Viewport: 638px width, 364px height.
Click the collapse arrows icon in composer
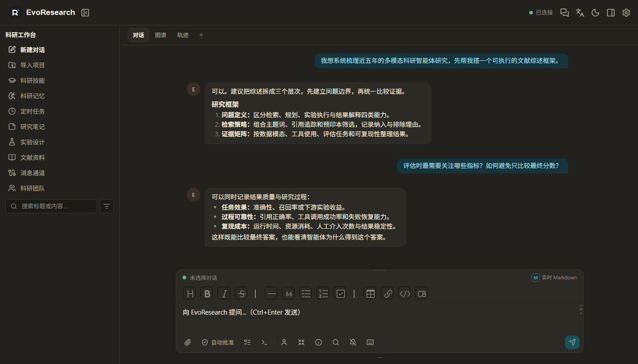click(301, 342)
